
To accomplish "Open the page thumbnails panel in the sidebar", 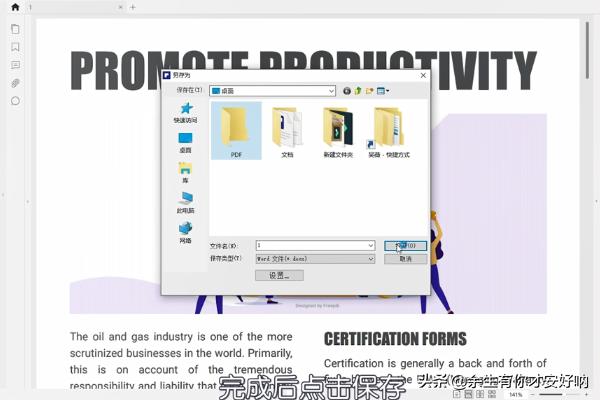I will 15,29.
